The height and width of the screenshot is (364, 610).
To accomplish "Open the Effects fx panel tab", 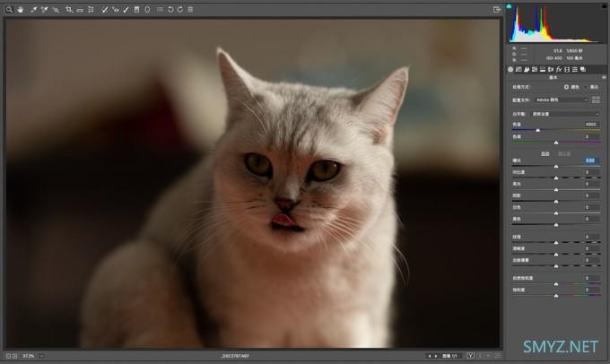I will 559,69.
